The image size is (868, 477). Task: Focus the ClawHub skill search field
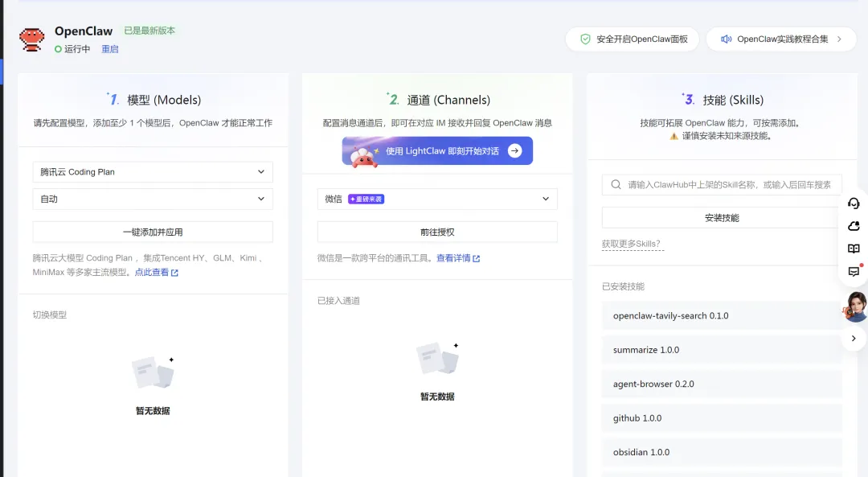click(722, 184)
